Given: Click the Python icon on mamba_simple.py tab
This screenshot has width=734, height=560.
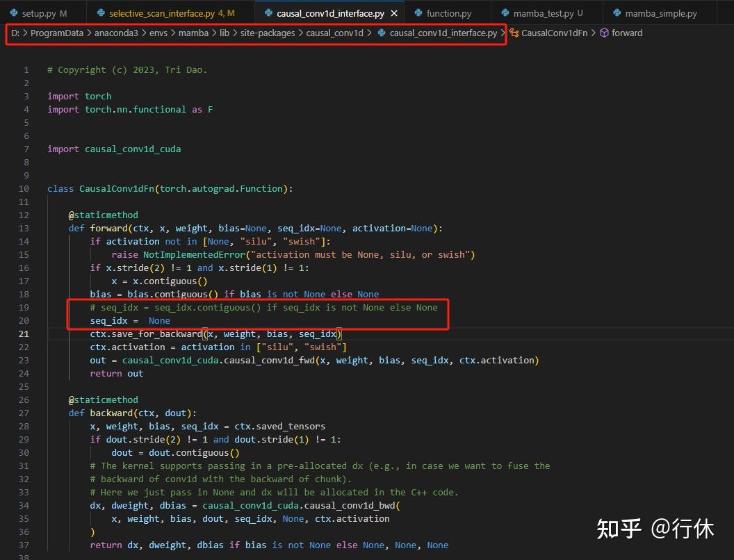Looking at the screenshot, I should click(616, 12).
